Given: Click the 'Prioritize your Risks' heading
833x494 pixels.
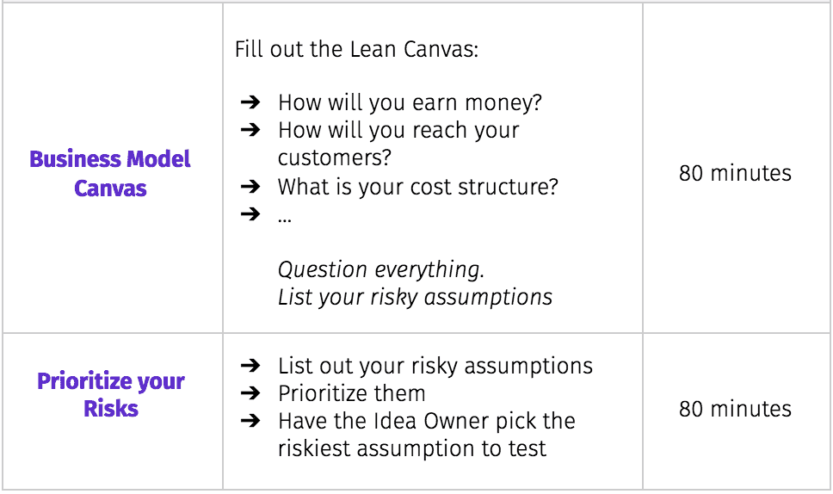Looking at the screenshot, I should [110, 395].
